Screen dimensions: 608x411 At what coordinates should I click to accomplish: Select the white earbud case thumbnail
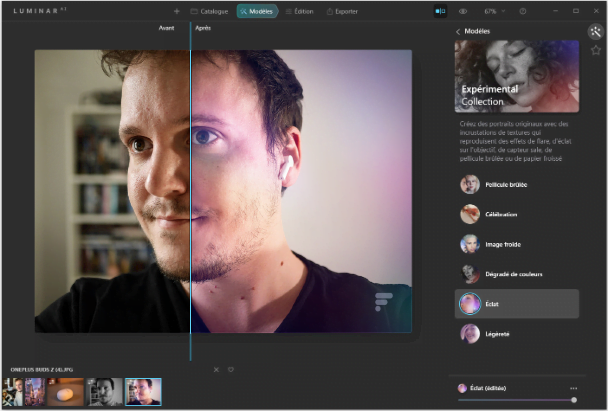[x=66, y=392]
